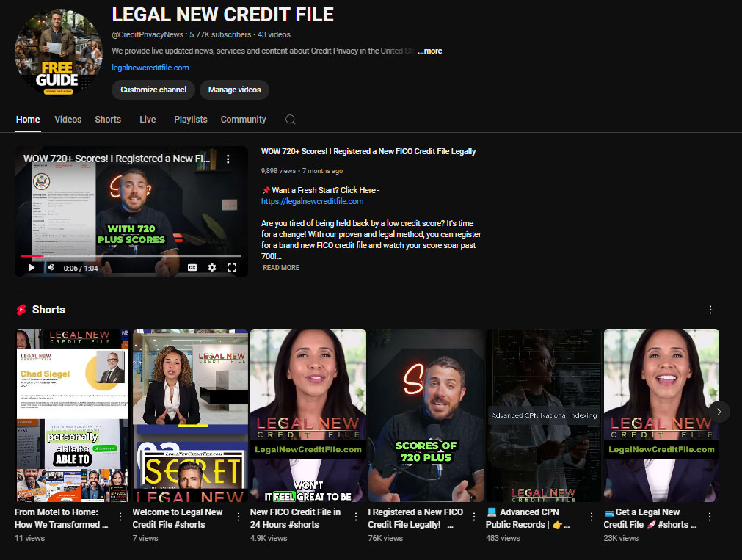Image resolution: width=742 pixels, height=560 pixels.
Task: Expand channel description with '...more'
Action: [x=430, y=51]
